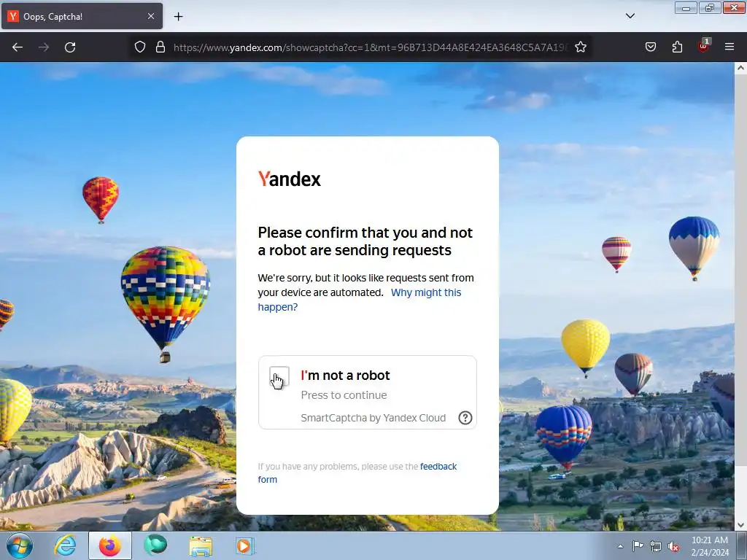Launch Internet Explorer from the taskbar
The height and width of the screenshot is (560, 747).
65,545
